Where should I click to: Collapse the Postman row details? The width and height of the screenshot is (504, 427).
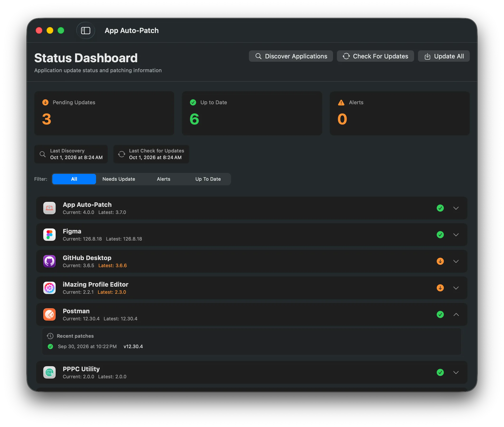click(456, 314)
